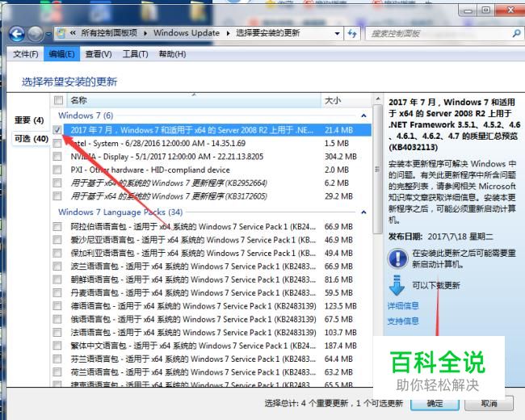
Task: Click the 确定 button
Action: [435, 404]
